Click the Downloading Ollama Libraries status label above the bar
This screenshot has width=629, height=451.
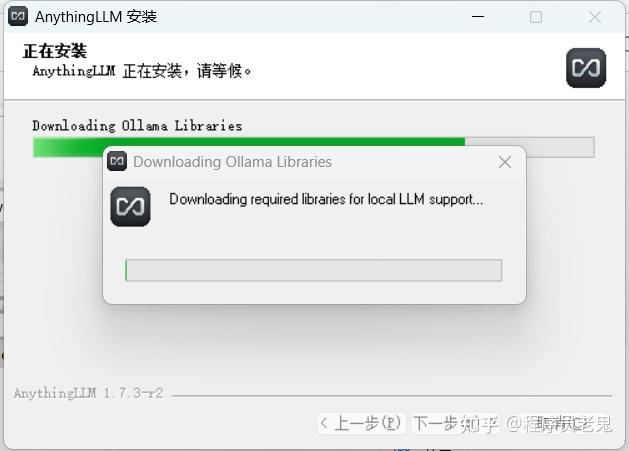(137, 126)
